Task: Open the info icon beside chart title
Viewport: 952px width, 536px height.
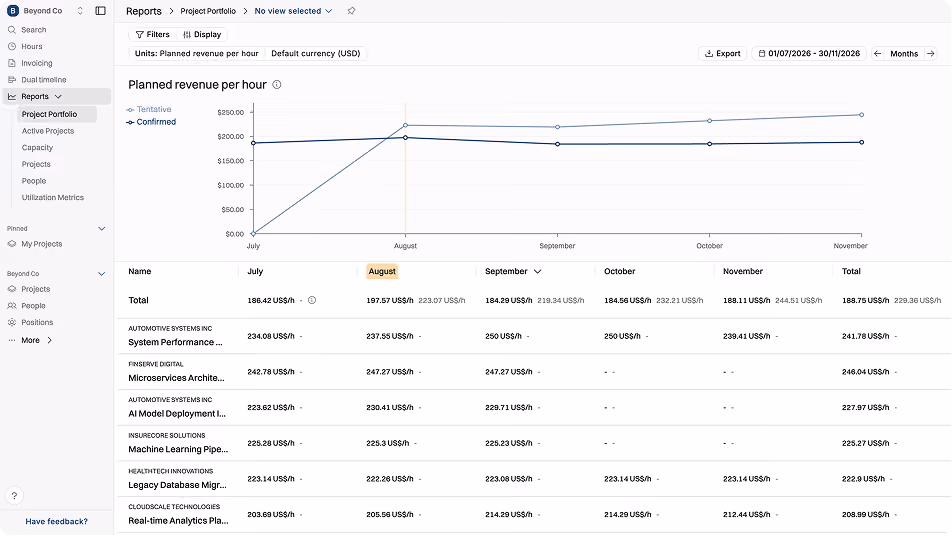Action: 277,84
